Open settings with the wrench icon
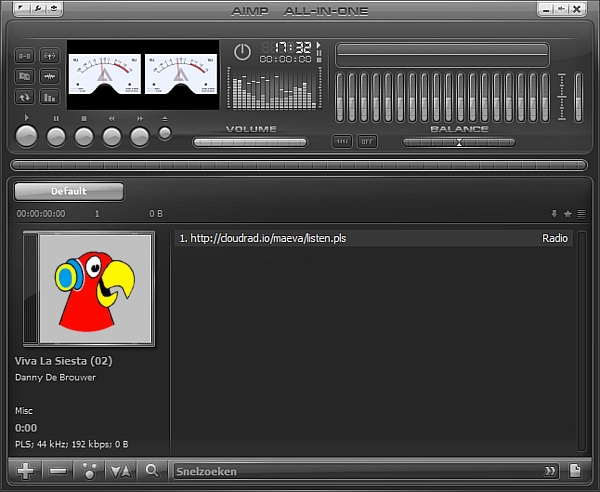The height and width of the screenshot is (492, 600). 38,8
